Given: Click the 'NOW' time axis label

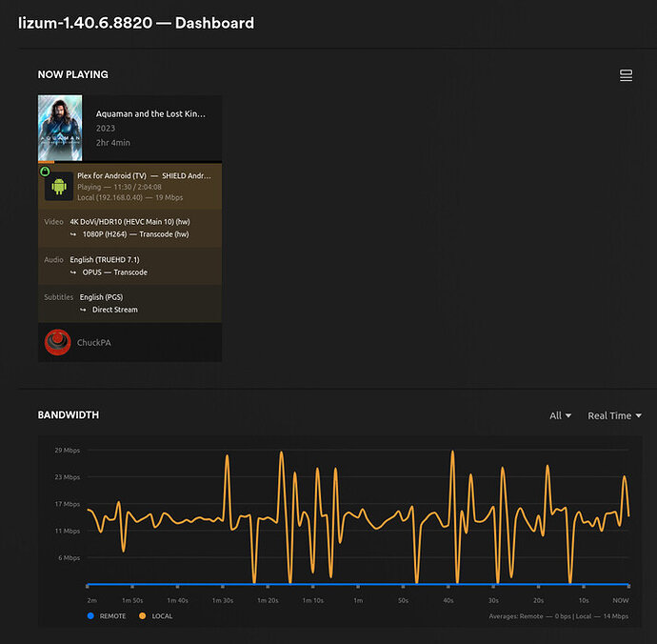Looking at the screenshot, I should 621,600.
